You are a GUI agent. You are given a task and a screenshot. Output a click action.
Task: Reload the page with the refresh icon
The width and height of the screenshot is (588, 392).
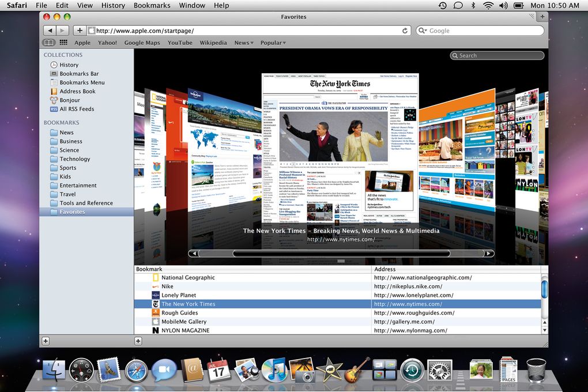(405, 31)
